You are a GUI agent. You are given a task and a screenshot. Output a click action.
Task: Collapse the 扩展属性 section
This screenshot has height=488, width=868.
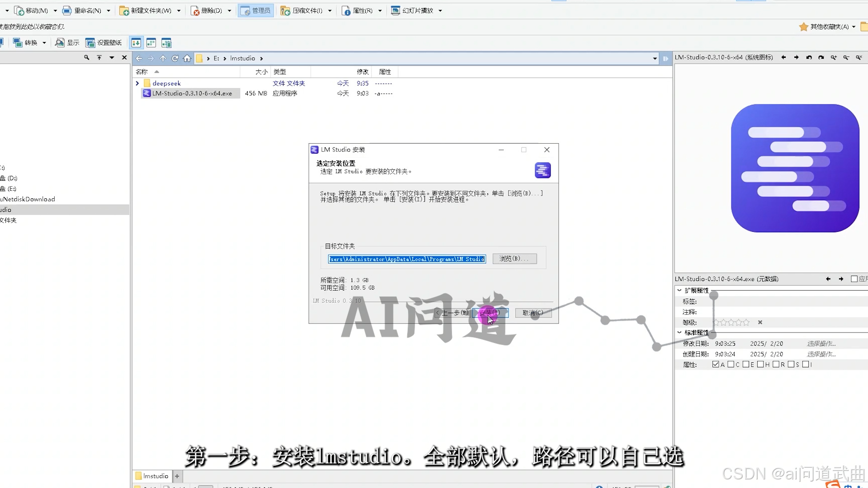(x=679, y=291)
